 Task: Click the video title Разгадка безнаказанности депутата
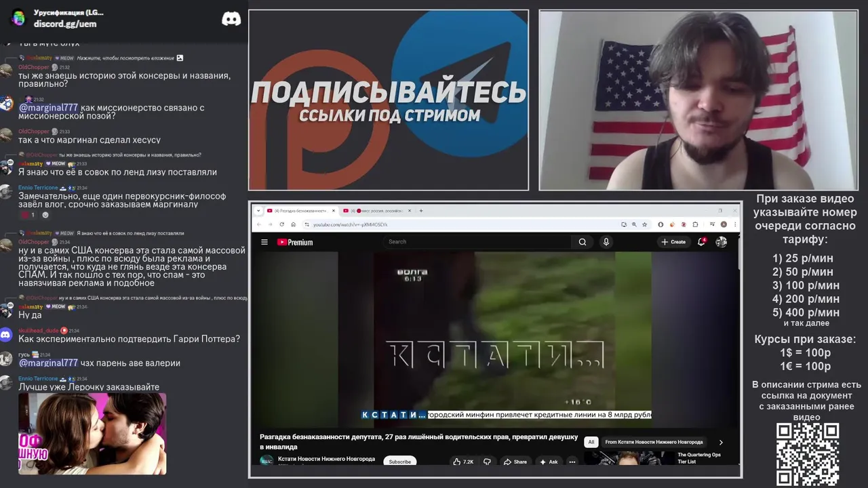(418, 442)
